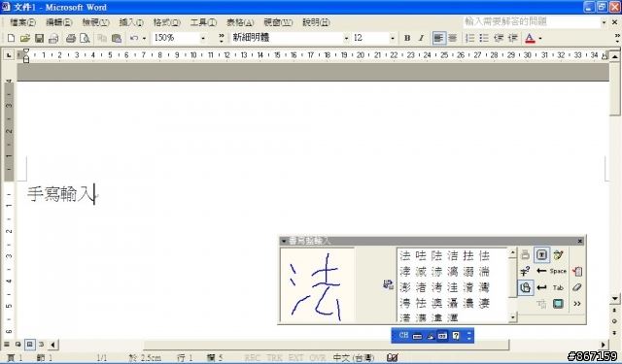Open a file with folder icon
This screenshot has height=364, width=622.
[25, 38]
